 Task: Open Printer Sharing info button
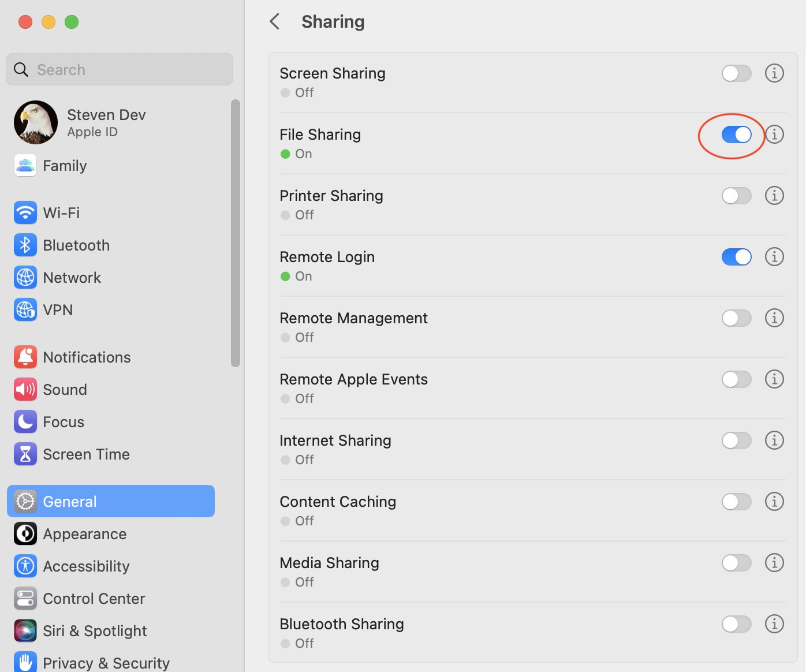click(774, 196)
